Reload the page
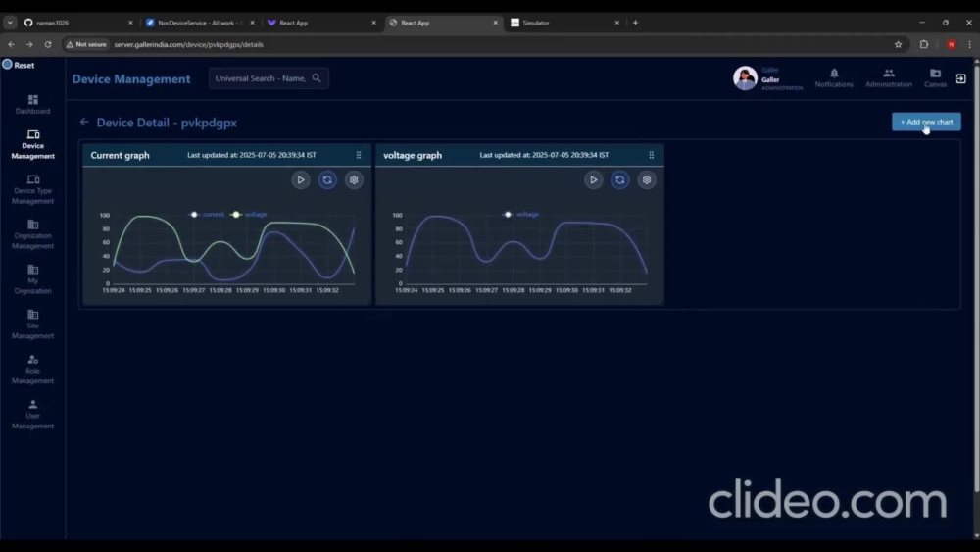This screenshot has height=552, width=980. tap(47, 44)
